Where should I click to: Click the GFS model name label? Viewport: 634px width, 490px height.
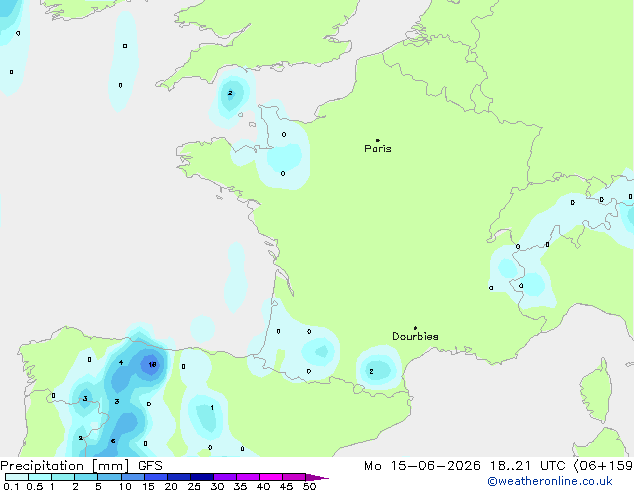150,466
